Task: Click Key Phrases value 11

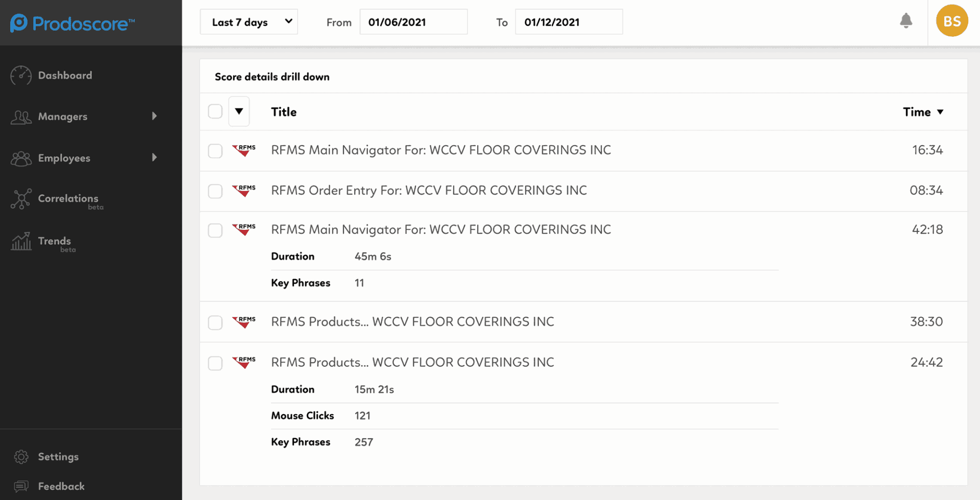Action: coord(359,283)
